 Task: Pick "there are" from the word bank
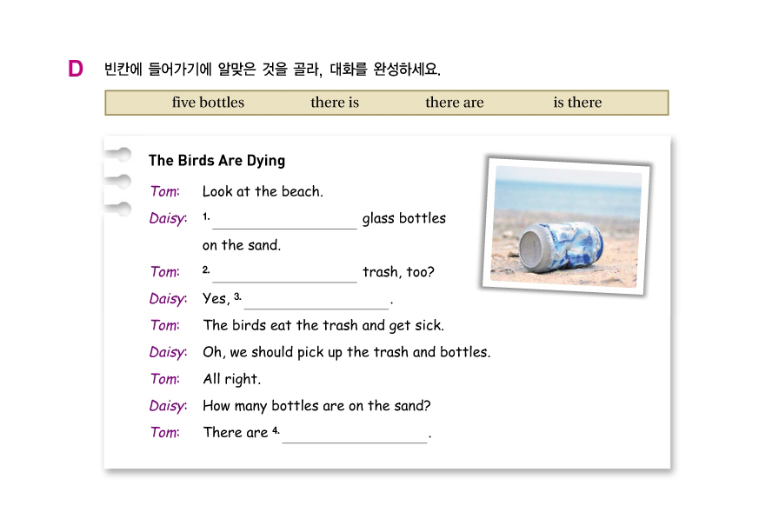[454, 103]
